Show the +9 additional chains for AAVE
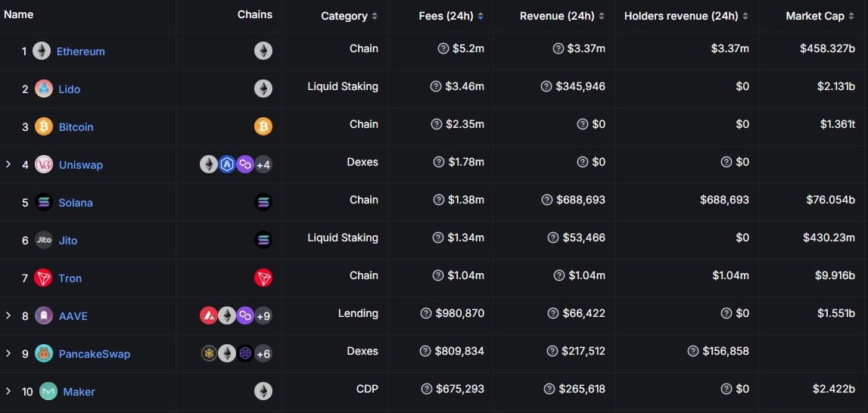 pos(263,315)
